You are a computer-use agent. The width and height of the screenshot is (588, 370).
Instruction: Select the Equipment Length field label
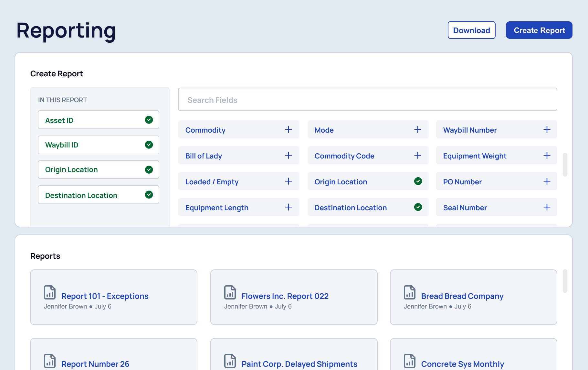[x=217, y=208]
